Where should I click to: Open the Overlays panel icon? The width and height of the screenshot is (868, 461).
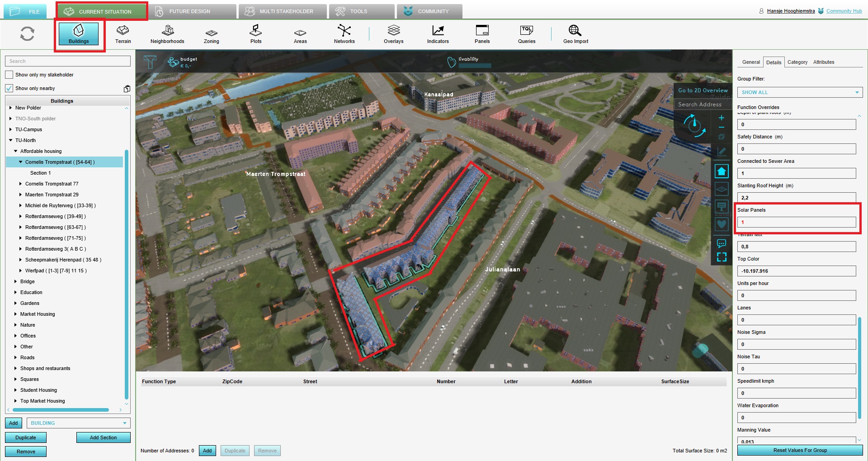pyautogui.click(x=393, y=34)
